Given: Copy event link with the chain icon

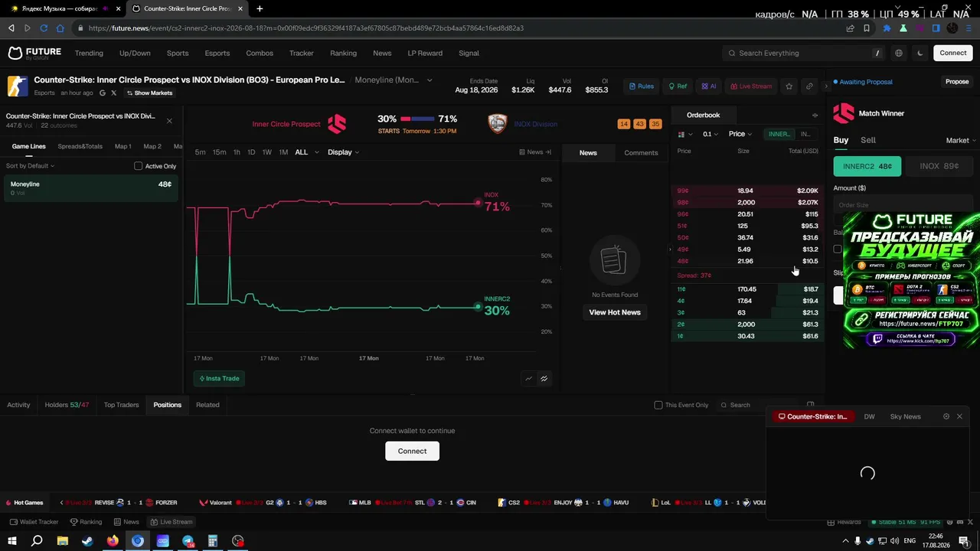Looking at the screenshot, I should tap(809, 86).
